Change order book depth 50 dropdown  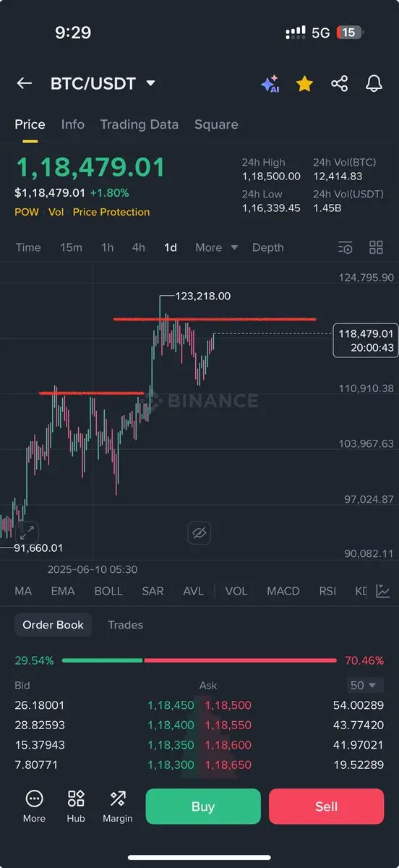click(364, 685)
